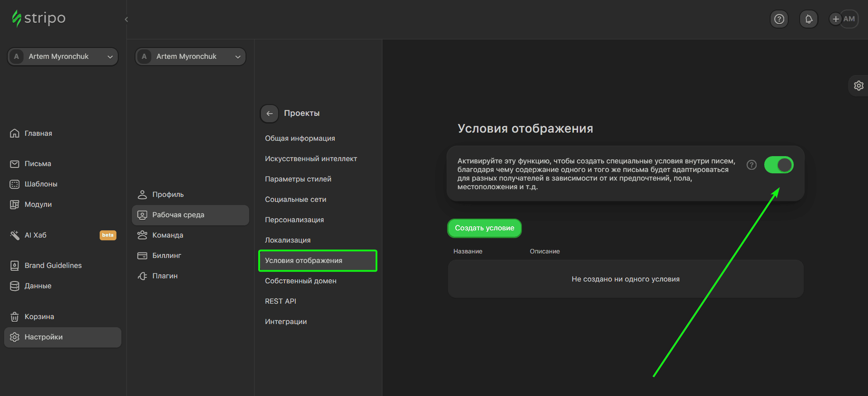
Task: Click the question-mark hint beside the toggle
Action: pyautogui.click(x=752, y=165)
